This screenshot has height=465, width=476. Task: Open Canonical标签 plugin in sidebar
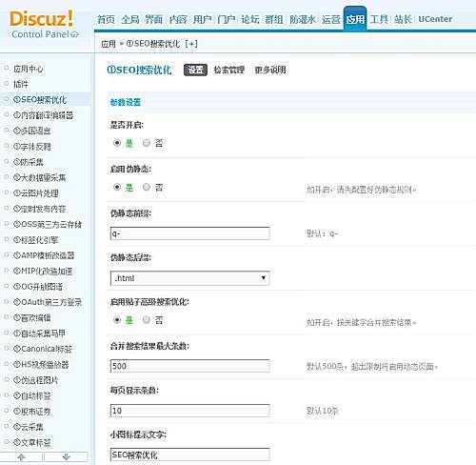click(43, 349)
